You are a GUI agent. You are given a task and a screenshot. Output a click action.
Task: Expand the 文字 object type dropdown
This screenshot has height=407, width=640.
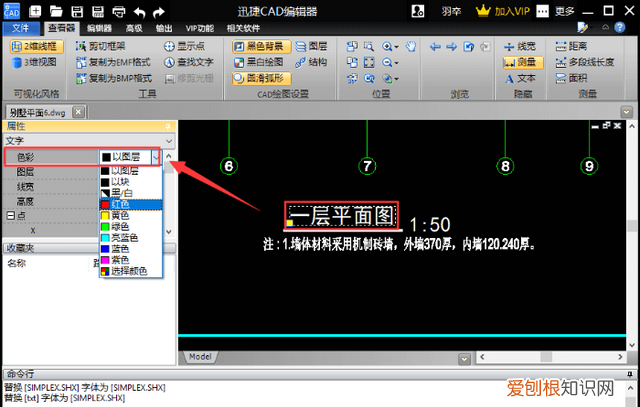point(169,141)
